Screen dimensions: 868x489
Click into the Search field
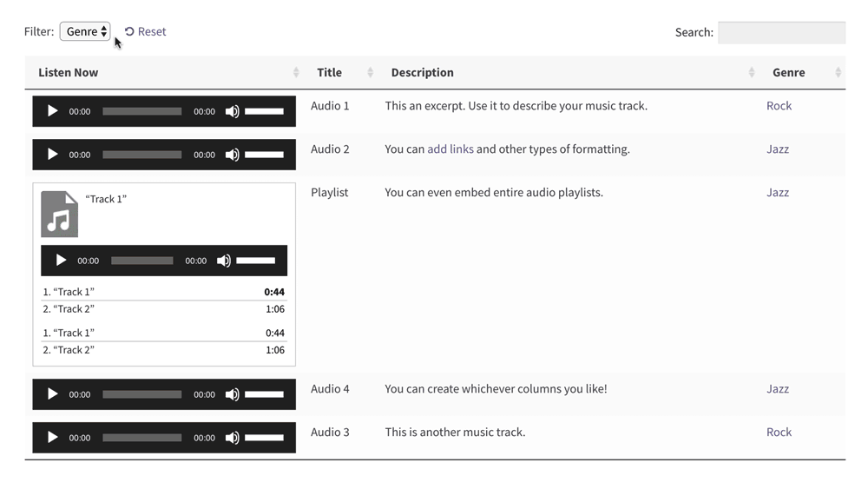coord(781,32)
